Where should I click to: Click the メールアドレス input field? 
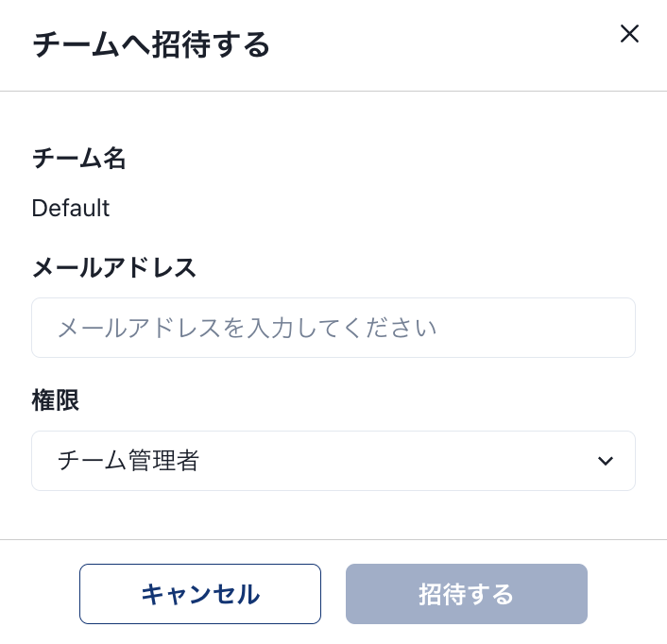(333, 328)
